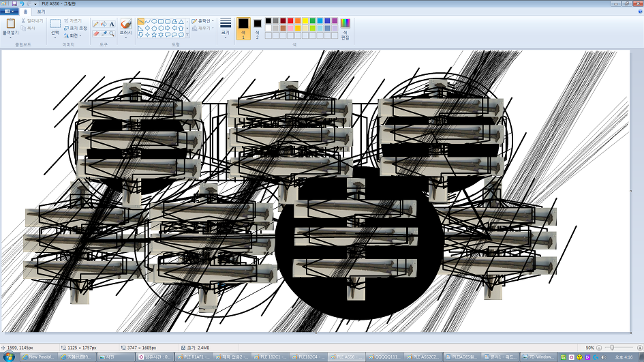Switch to the View (보기) ribbon tab
644x362 pixels.
[41, 12]
